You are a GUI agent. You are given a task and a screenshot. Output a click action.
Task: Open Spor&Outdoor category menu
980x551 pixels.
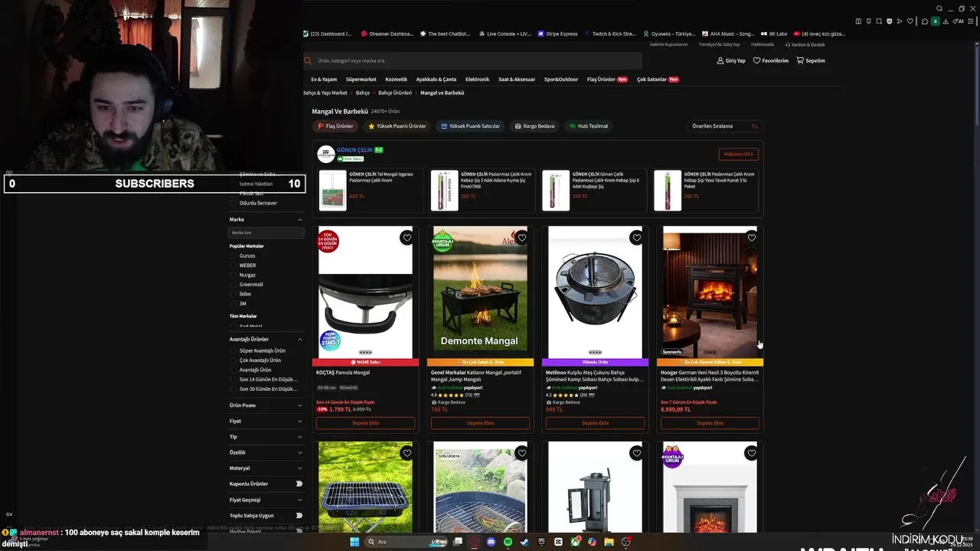[561, 80]
